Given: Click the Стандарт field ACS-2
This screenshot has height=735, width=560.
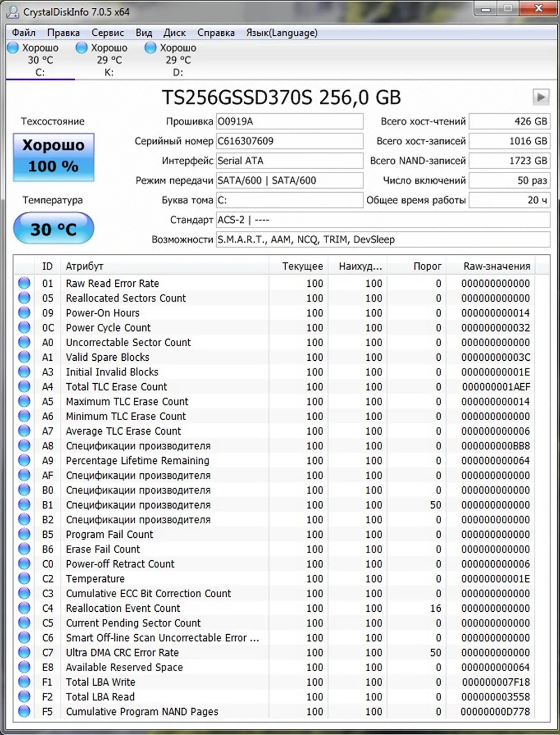Looking at the screenshot, I should pyautogui.click(x=383, y=220).
